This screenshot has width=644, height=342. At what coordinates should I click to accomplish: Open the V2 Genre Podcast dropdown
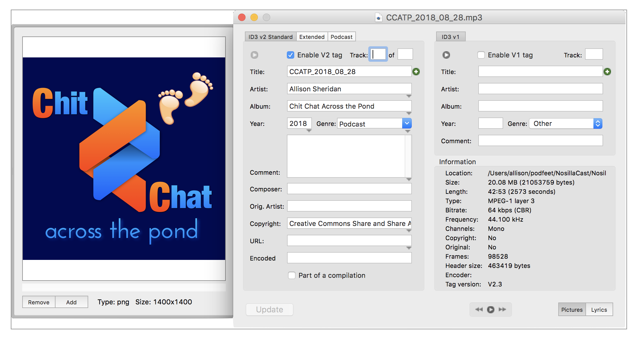click(x=407, y=123)
